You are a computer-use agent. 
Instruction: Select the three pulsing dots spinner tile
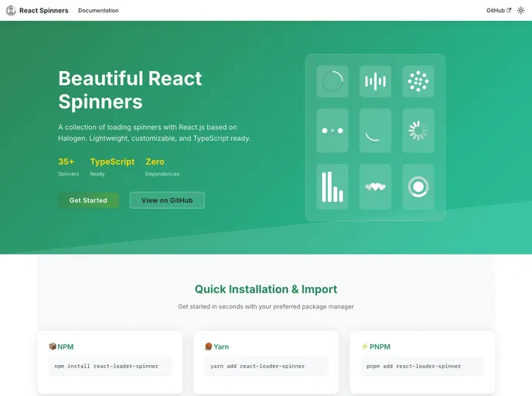tap(332, 130)
